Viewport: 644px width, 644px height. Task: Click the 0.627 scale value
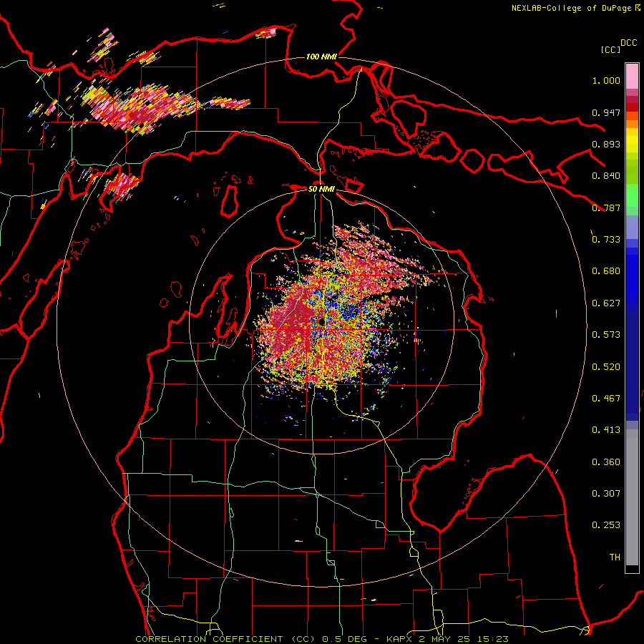point(606,303)
